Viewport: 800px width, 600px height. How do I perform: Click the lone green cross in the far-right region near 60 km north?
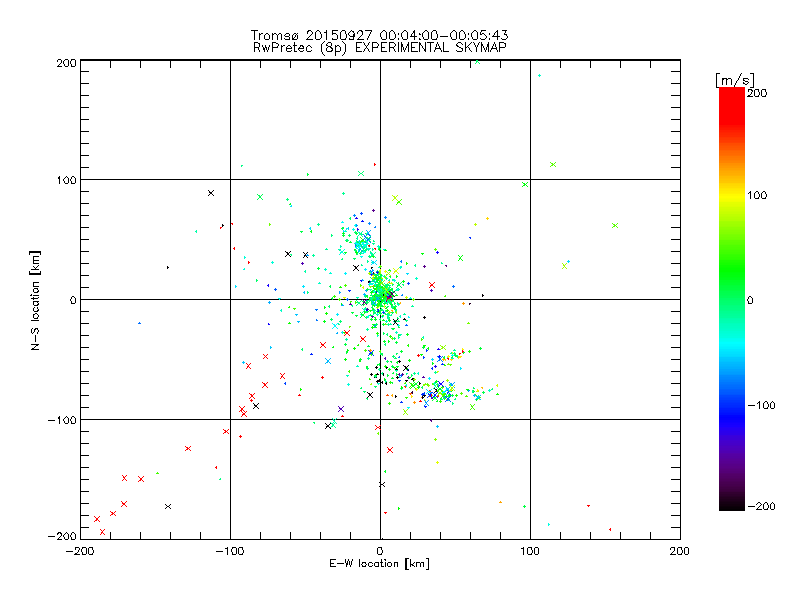click(x=615, y=226)
